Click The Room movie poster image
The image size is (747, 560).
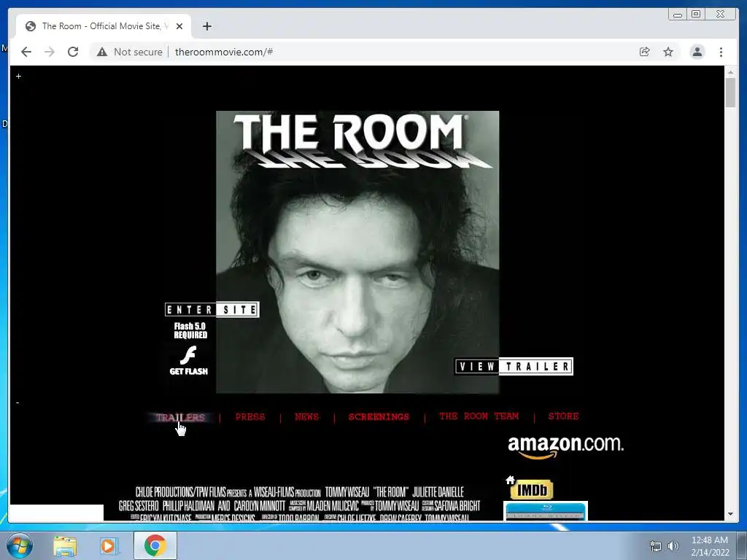357,252
